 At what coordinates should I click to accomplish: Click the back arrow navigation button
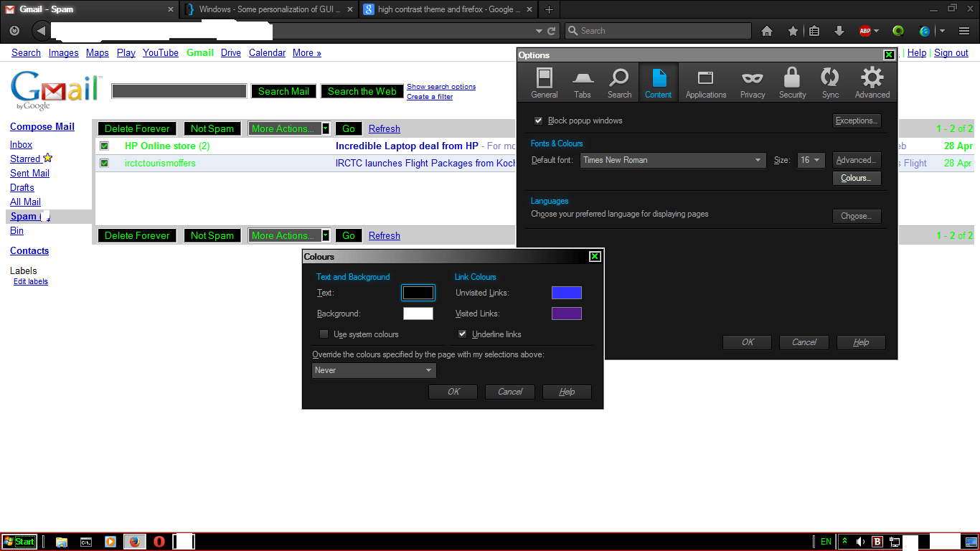coord(40,31)
